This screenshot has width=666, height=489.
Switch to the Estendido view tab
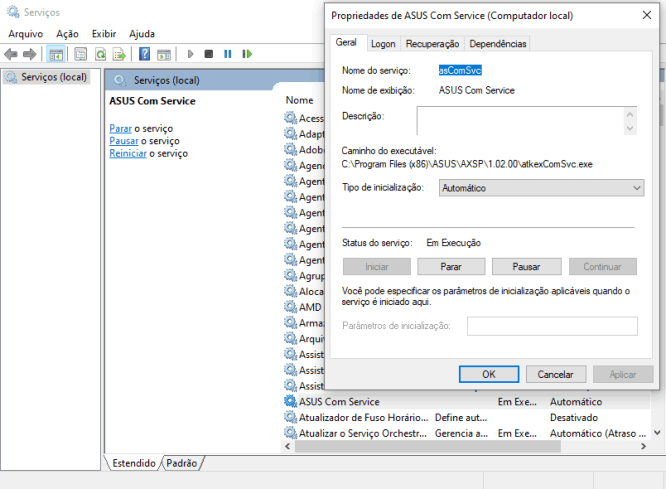pos(134,463)
